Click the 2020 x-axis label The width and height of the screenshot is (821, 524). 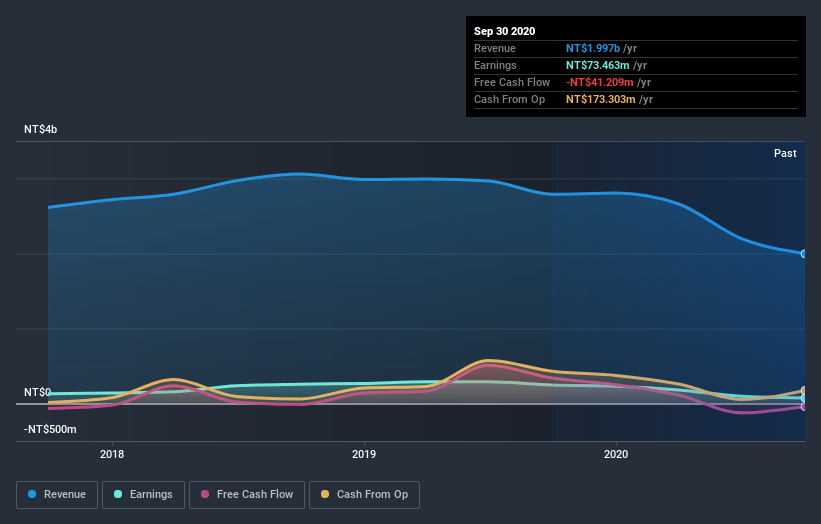tap(616, 454)
